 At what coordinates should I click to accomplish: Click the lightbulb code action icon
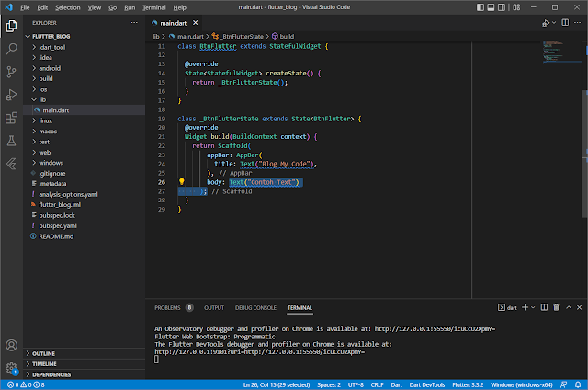point(182,182)
